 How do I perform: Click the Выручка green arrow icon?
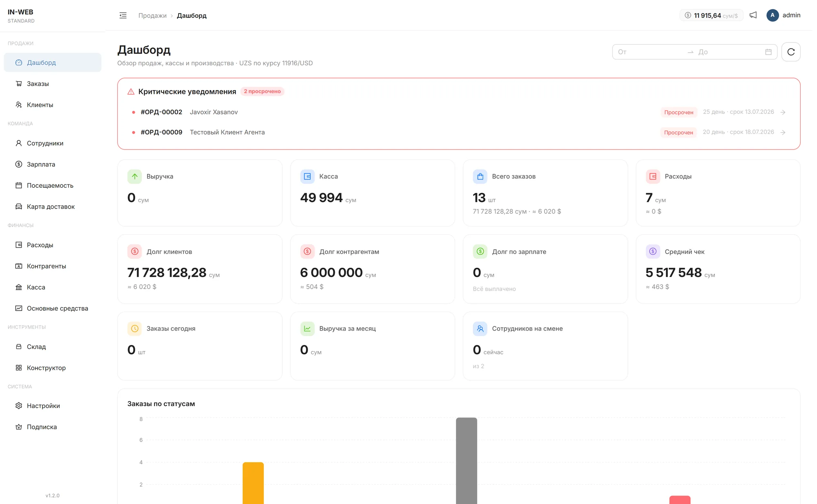coord(135,176)
